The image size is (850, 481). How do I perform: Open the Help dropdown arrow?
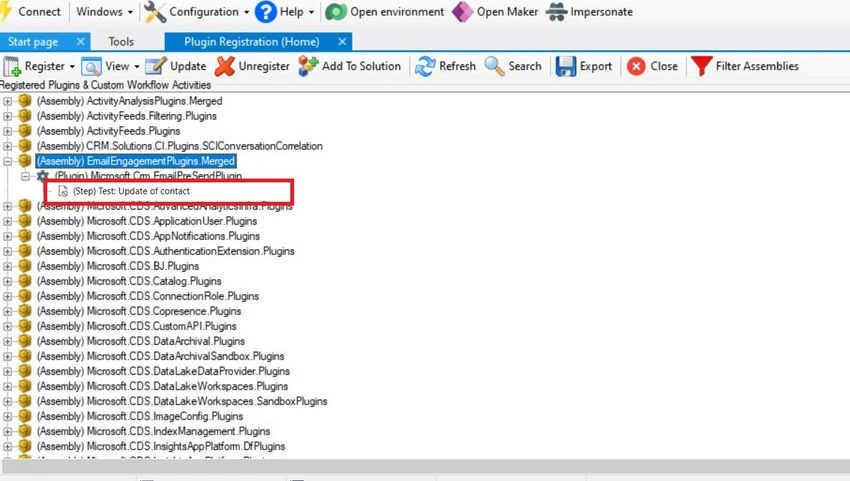coord(311,12)
